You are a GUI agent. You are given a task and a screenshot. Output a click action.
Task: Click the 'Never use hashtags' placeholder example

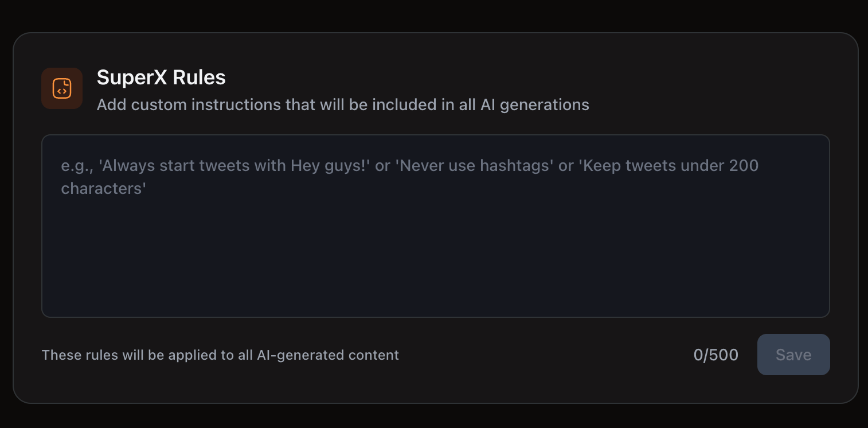click(474, 166)
